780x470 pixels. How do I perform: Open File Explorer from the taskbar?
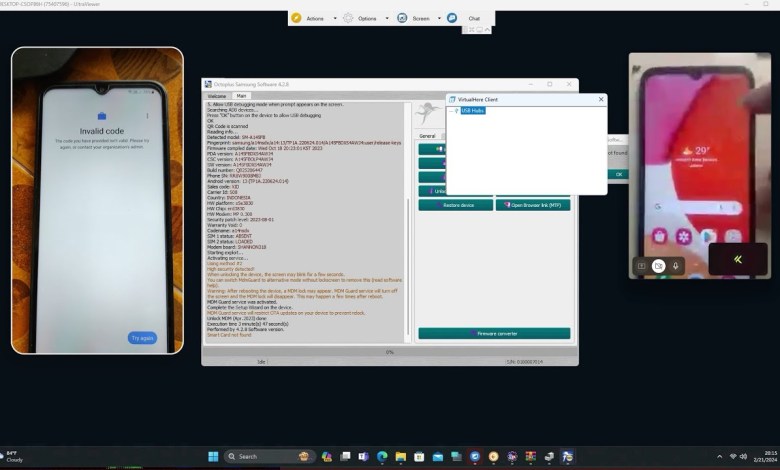tap(400, 457)
